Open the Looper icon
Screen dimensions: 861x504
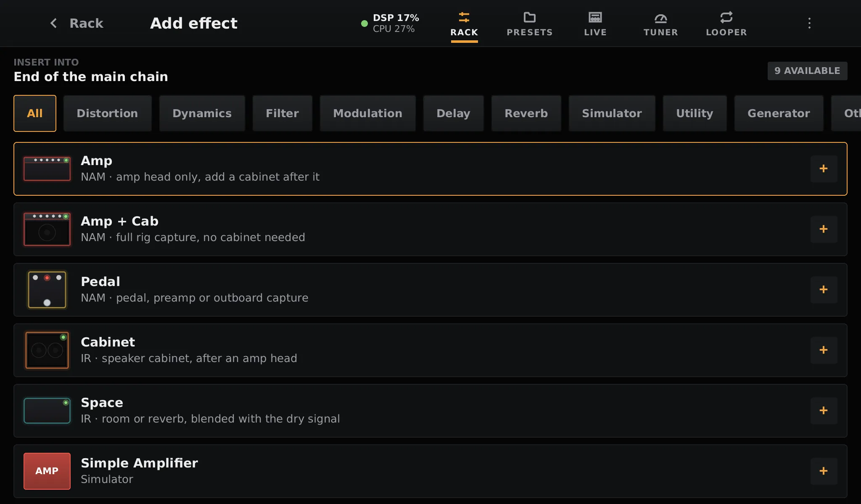[x=726, y=17]
